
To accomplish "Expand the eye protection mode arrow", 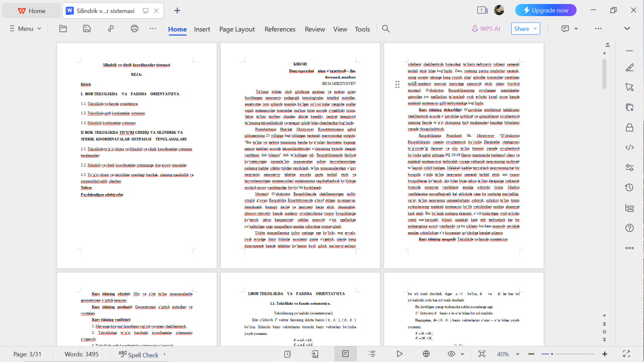I will coord(462,354).
